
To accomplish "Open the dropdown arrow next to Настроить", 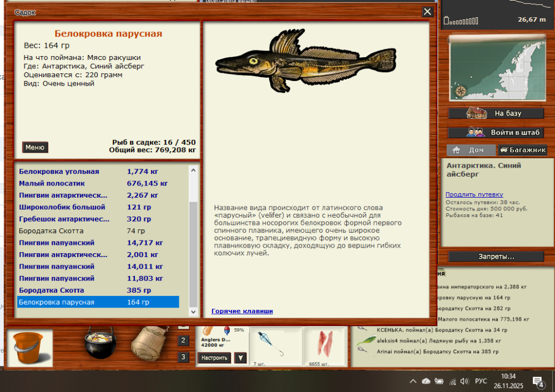I will [x=240, y=358].
